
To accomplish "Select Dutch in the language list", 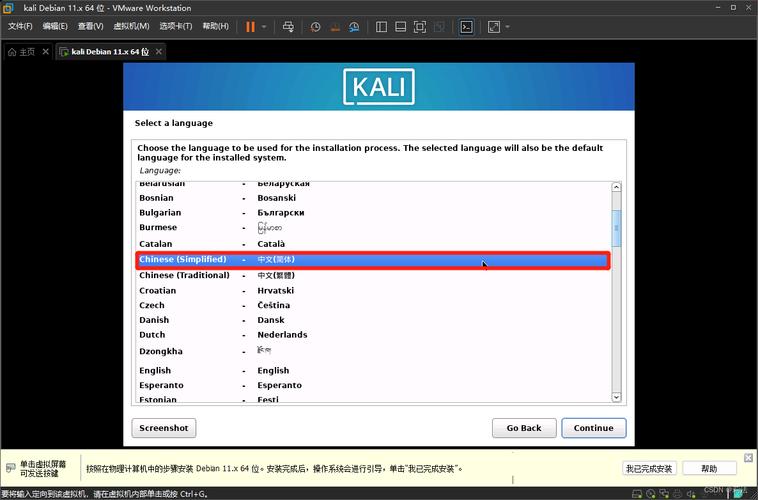I will point(371,335).
